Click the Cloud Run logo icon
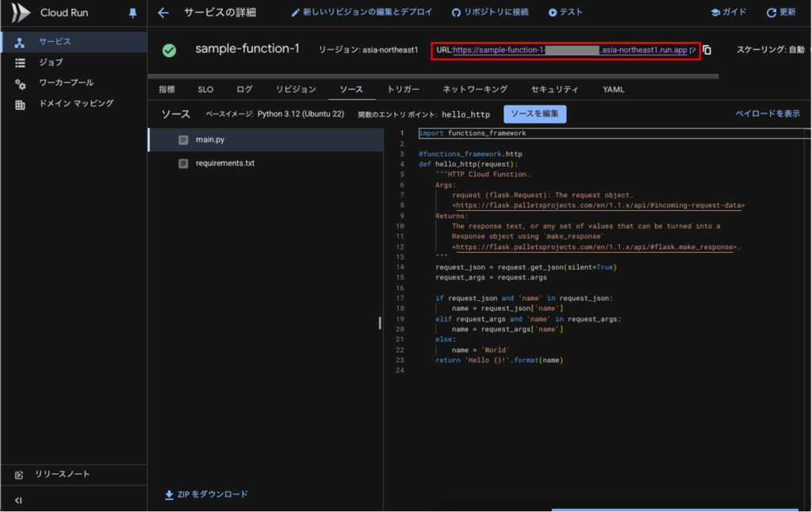 pyautogui.click(x=21, y=13)
